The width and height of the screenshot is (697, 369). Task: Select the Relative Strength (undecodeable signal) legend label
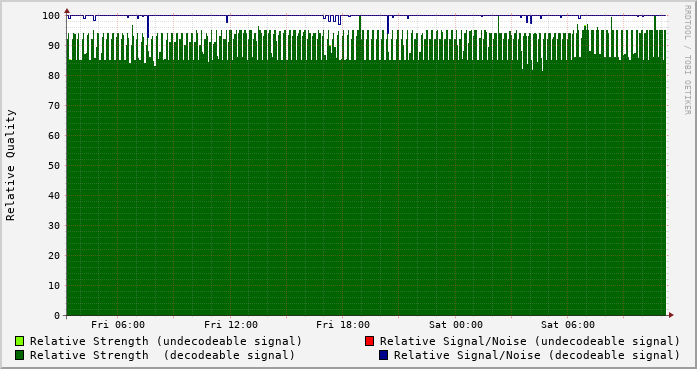click(166, 341)
